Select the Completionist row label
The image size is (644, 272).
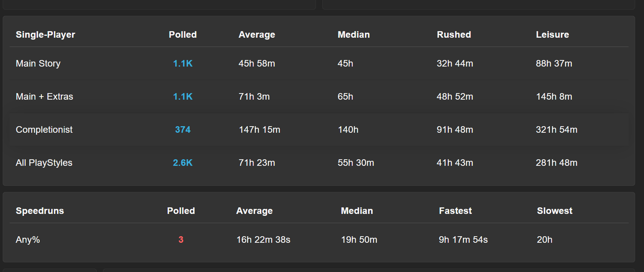coord(44,130)
